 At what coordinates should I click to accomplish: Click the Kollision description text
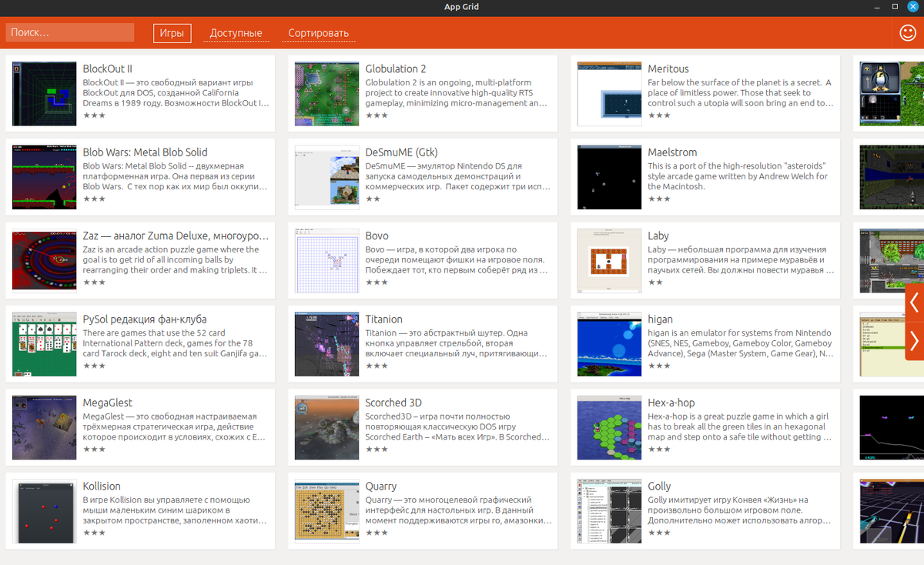175,510
